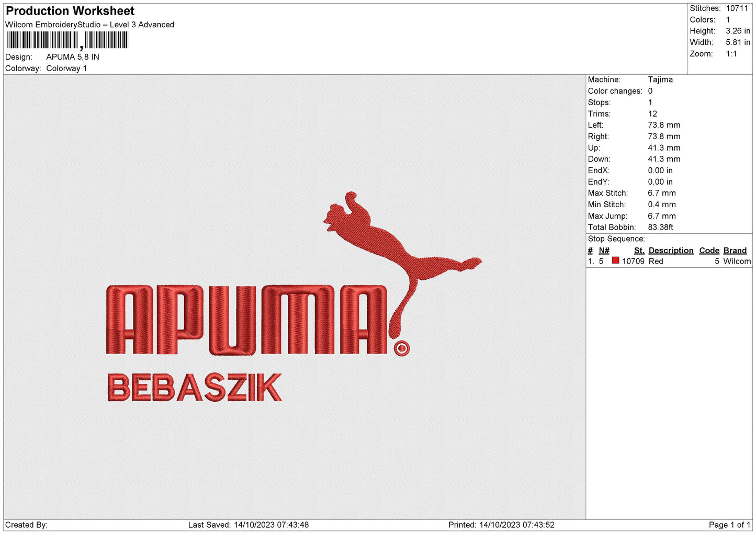Screen dimensions: 756x534
Task: Select the Wilcom EmbroideryStudio Level 3 Advanced line
Action: [89, 25]
